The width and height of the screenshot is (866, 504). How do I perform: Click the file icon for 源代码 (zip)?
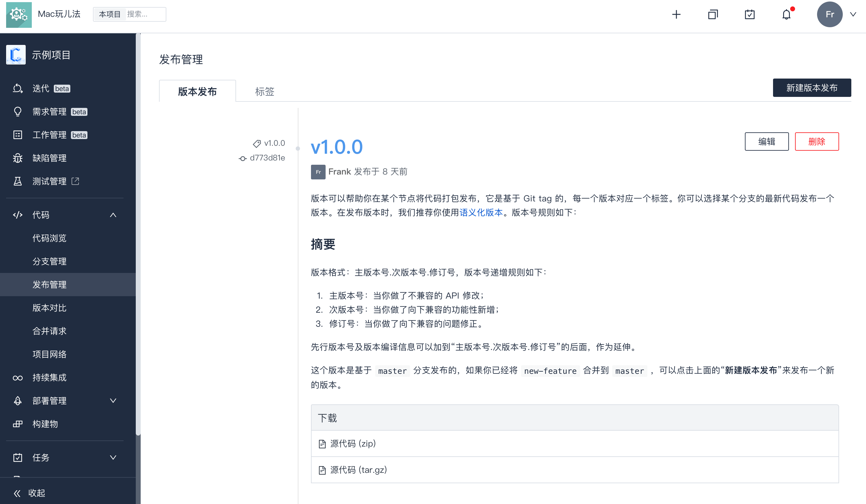pos(322,444)
